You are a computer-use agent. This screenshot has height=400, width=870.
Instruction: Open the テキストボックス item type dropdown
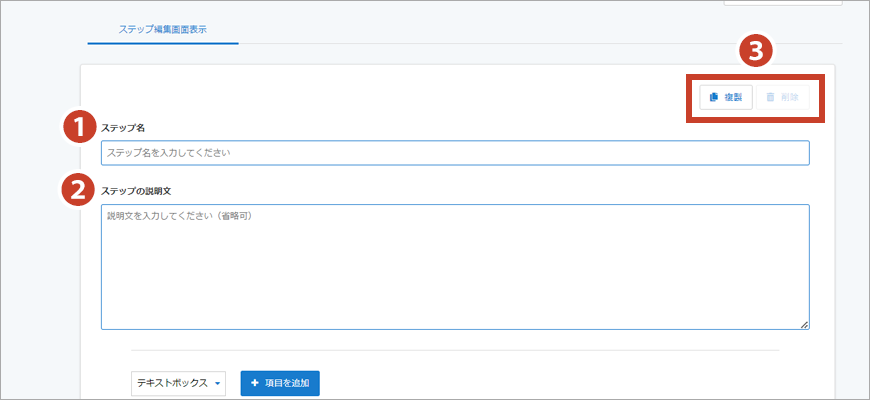pyautogui.click(x=178, y=383)
